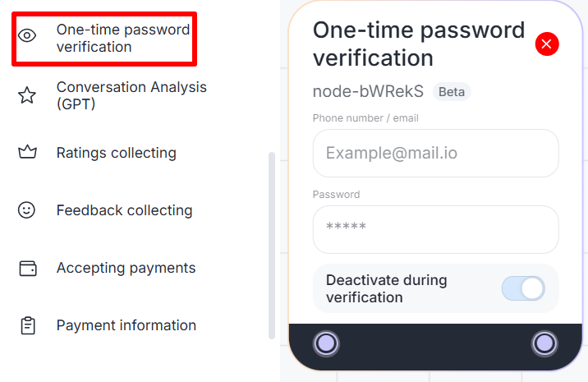Click the clipboard icon for Payment information
This screenshot has width=588, height=382.
point(27,325)
